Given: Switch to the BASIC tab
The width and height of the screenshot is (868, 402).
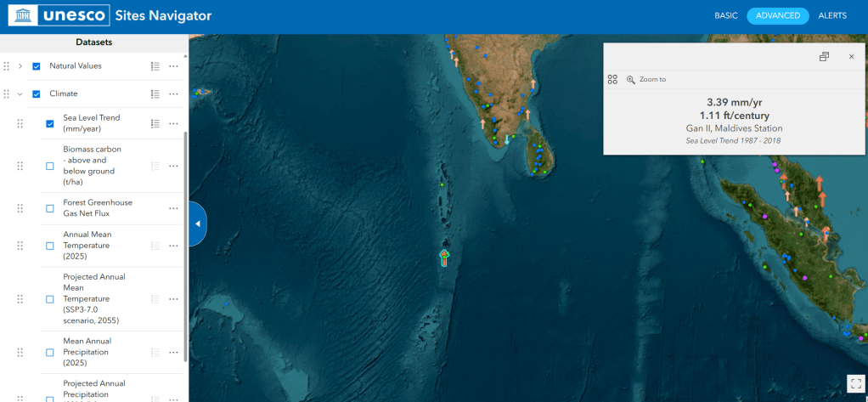Looking at the screenshot, I should 725,15.
